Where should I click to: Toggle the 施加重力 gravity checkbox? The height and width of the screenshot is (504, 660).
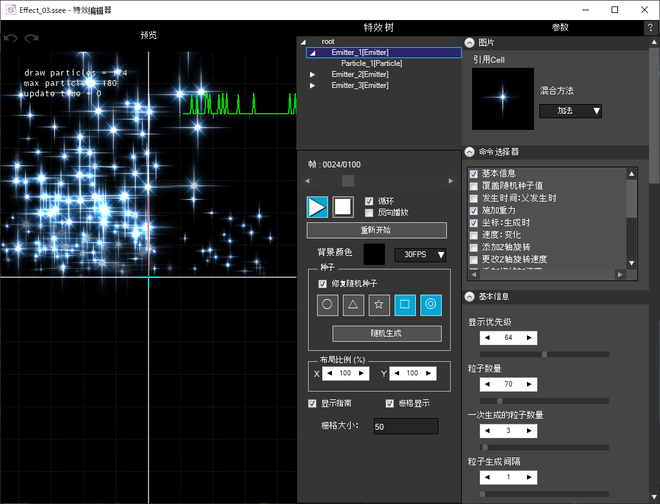(x=474, y=211)
